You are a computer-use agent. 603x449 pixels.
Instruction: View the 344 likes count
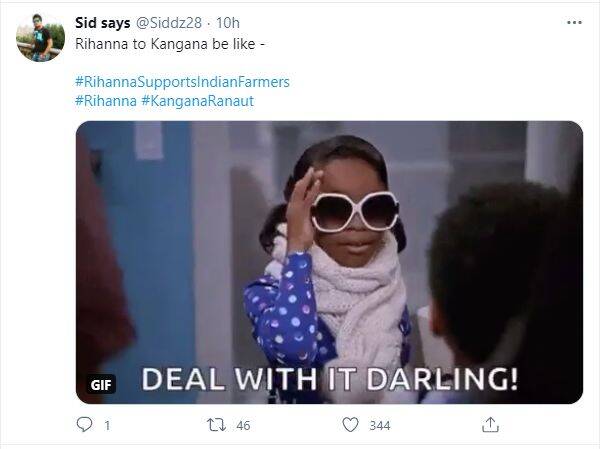tap(380, 426)
